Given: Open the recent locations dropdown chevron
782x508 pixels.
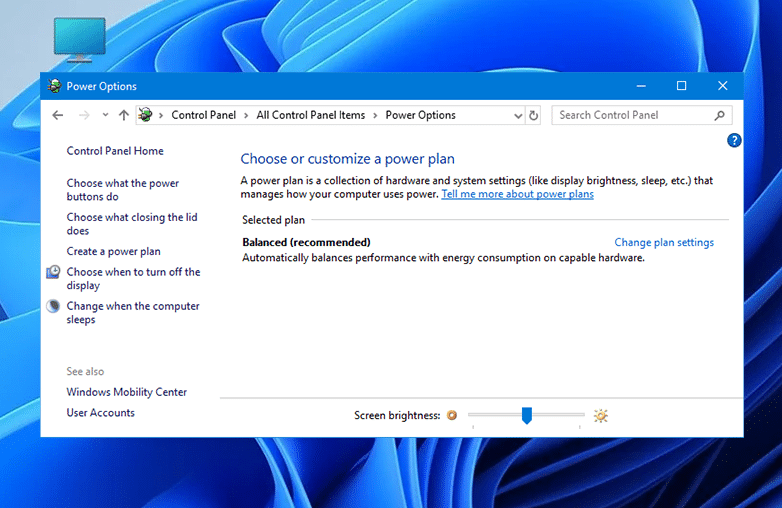Looking at the screenshot, I should [105, 115].
